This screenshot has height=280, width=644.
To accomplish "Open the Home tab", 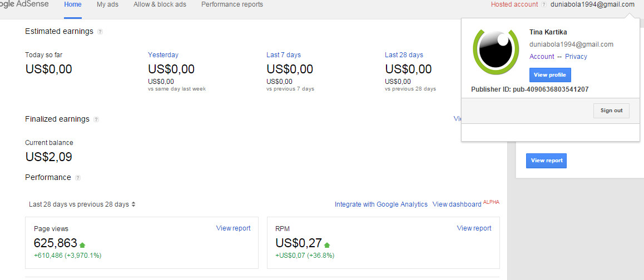I will point(73,4).
